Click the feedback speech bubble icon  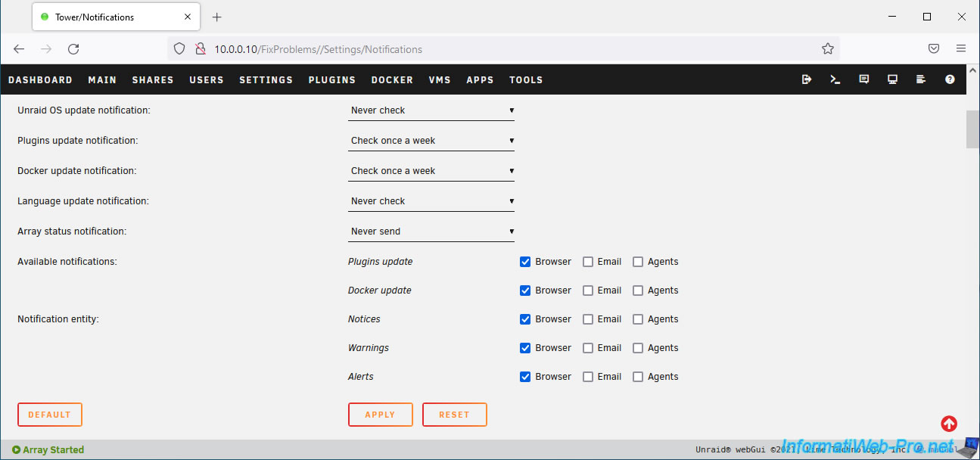click(x=864, y=79)
